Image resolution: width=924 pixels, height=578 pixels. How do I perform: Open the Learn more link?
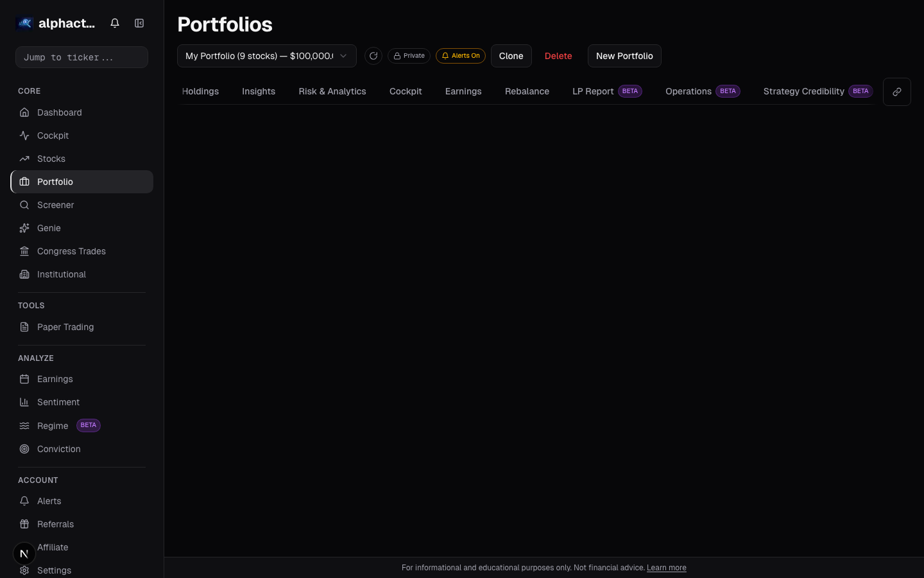pos(666,568)
